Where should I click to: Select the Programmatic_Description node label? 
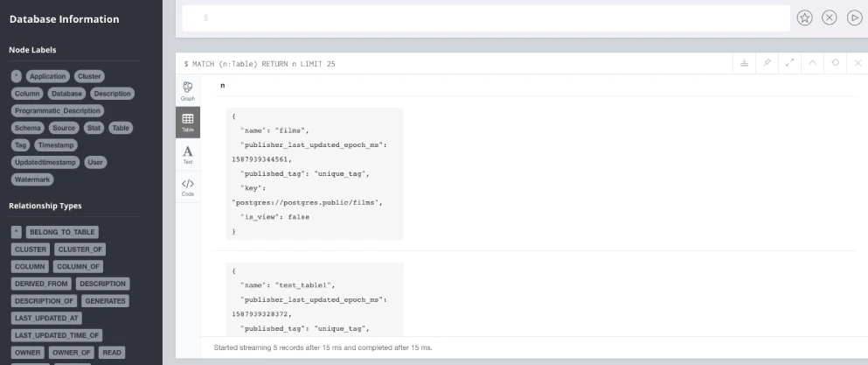pos(58,111)
